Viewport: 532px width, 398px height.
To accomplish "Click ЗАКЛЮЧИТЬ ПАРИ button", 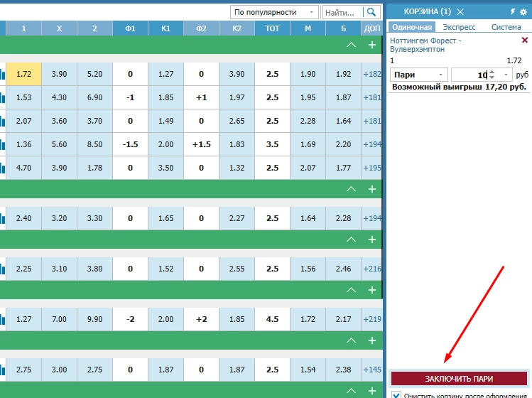I will coord(459,379).
